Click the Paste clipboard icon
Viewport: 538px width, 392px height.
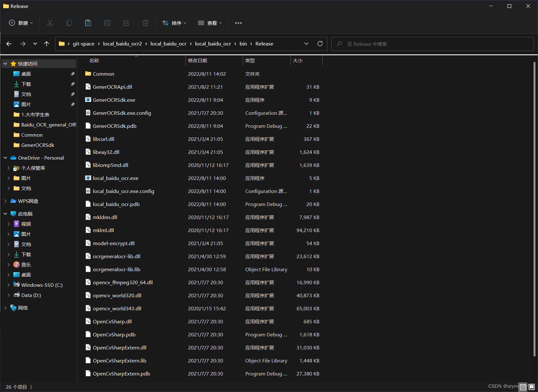pyautogui.click(x=88, y=23)
